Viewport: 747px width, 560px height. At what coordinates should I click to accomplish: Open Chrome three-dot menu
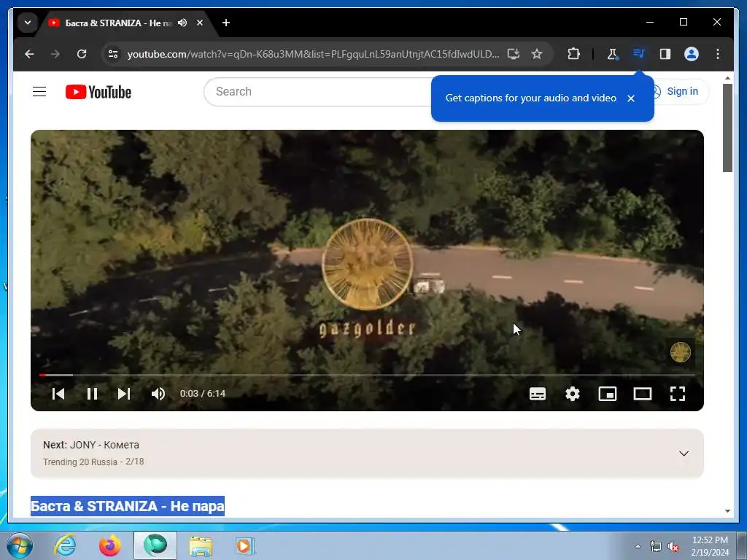click(x=718, y=54)
